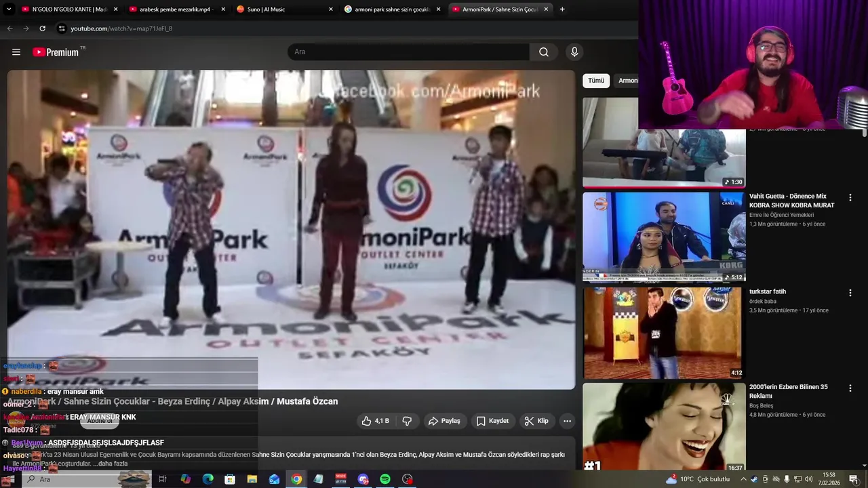This screenshot has height=488, width=868.
Task: Visit the 'Boş Beleş' channel link
Action: (761, 405)
